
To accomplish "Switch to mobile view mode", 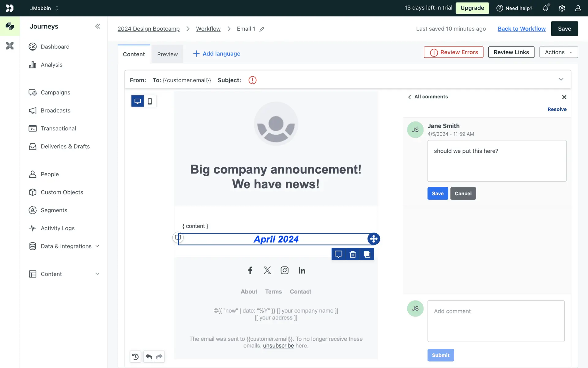I will pos(150,101).
